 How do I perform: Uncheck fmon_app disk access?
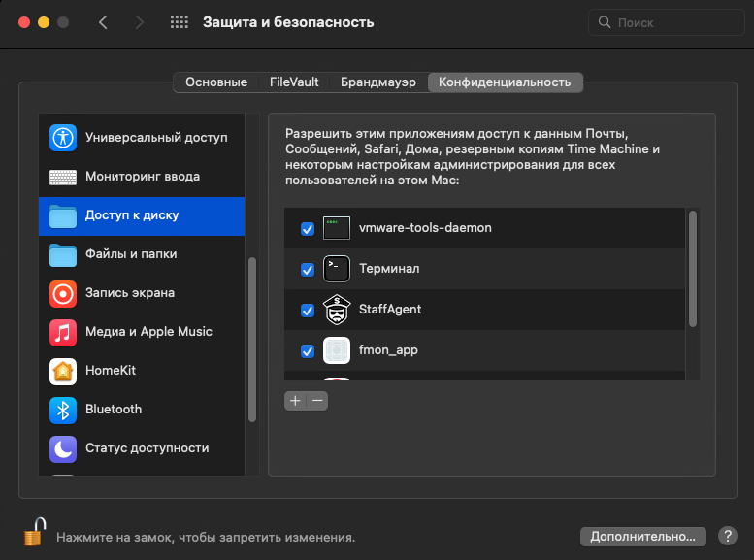tap(308, 351)
